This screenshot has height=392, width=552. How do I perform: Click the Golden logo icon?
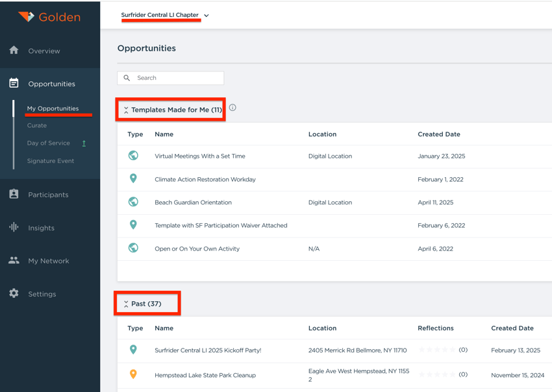(x=26, y=16)
